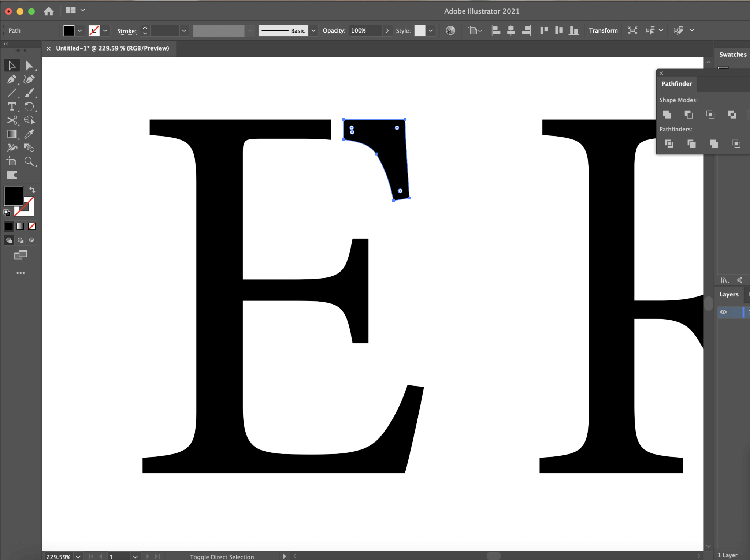Viewport: 750px width, 560px height.
Task: Click the Intersect shape mode icon
Action: point(710,115)
